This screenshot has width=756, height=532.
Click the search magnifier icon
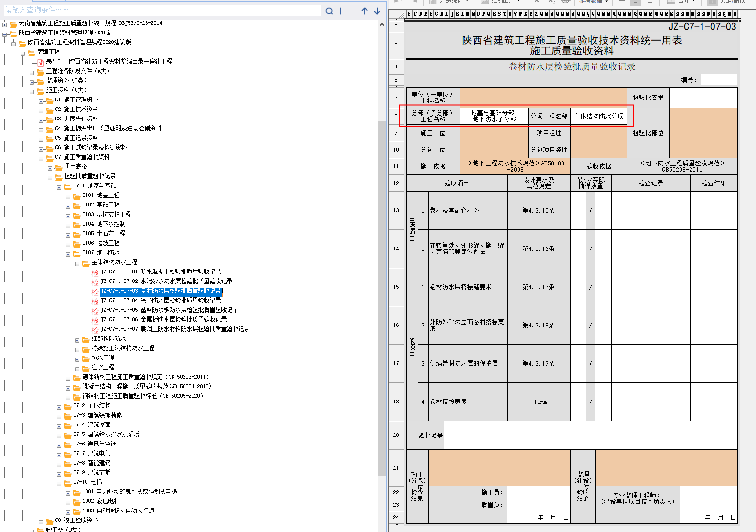[x=329, y=11]
